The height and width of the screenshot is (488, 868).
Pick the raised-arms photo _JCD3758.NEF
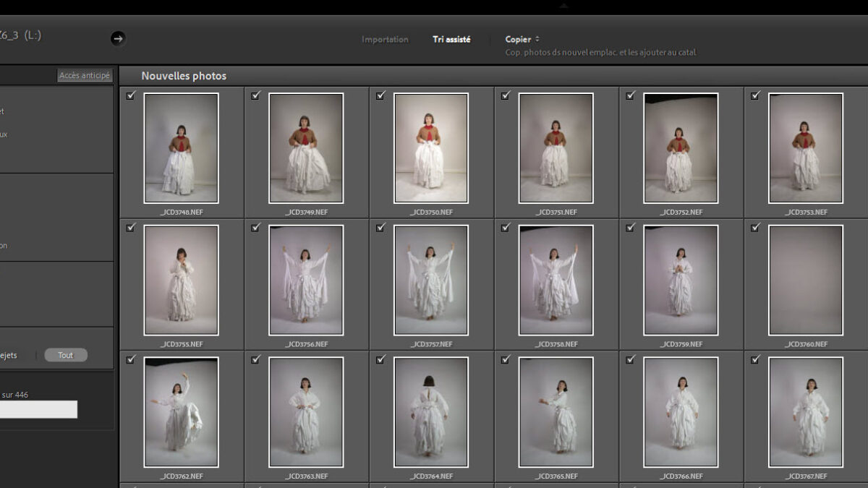[x=556, y=280]
